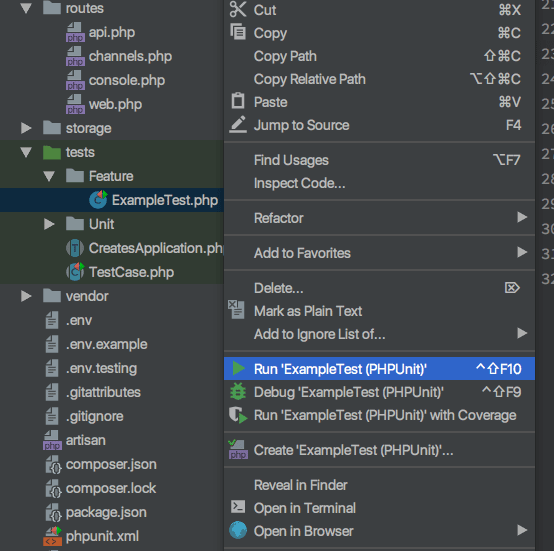
Task: Collapse the Feature folder arrow
Action: click(49, 176)
